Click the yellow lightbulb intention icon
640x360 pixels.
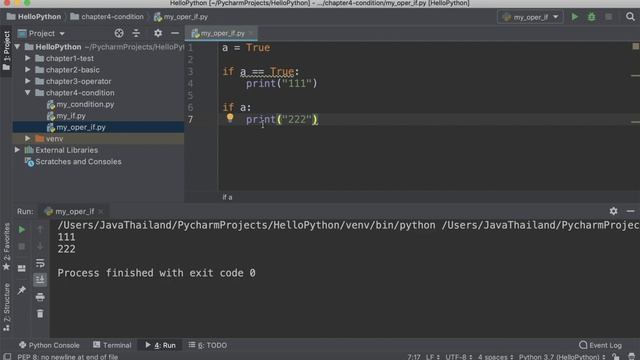tap(230, 118)
